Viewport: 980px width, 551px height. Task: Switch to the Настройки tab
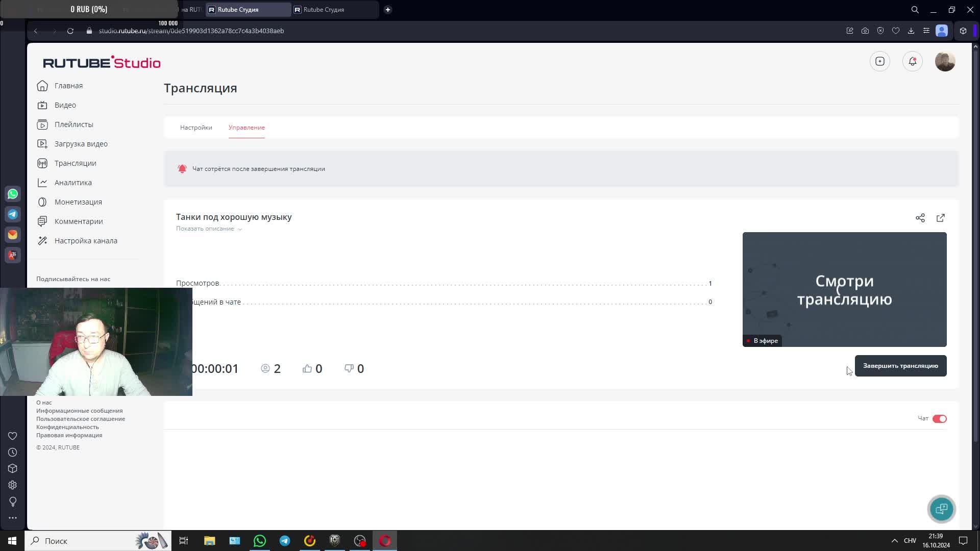196,128
